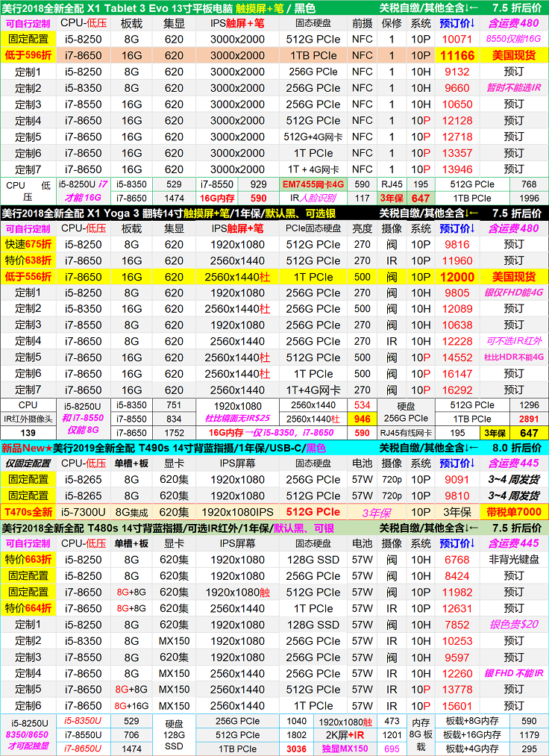549x756 pixels.
Task: Select the yellow 低于596折 cell
Action: tap(28, 56)
